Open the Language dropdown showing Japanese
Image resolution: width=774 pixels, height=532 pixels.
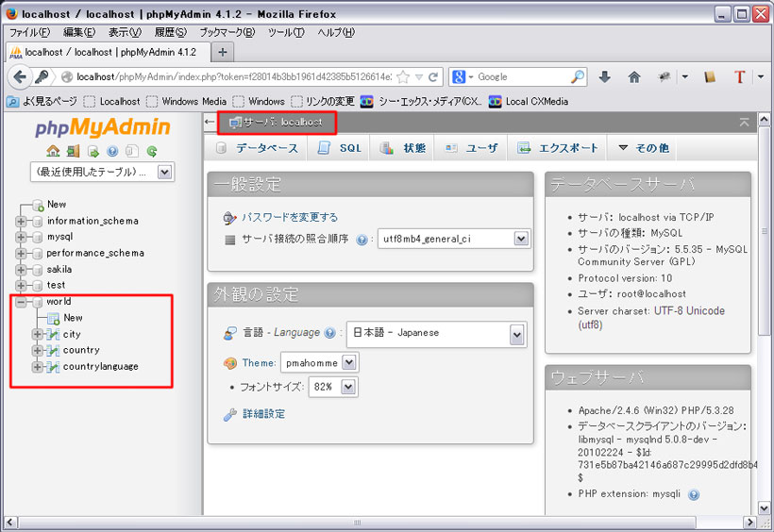click(436, 334)
